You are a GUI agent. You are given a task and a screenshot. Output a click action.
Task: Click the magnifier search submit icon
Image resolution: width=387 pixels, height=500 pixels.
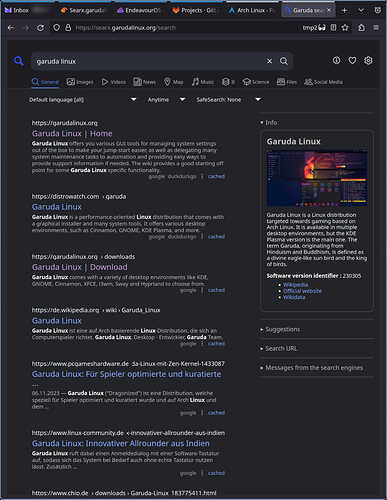[x=284, y=61]
